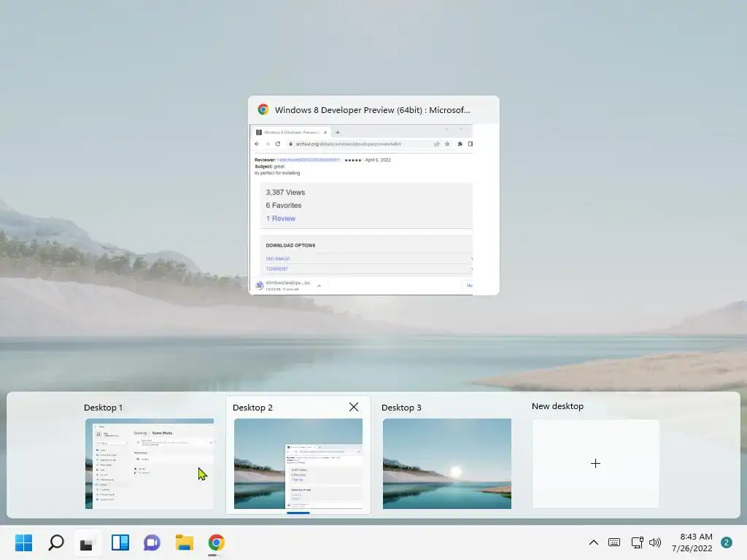The width and height of the screenshot is (747, 560).
Task: Click the Desktop 3 name label
Action: pyautogui.click(x=401, y=408)
